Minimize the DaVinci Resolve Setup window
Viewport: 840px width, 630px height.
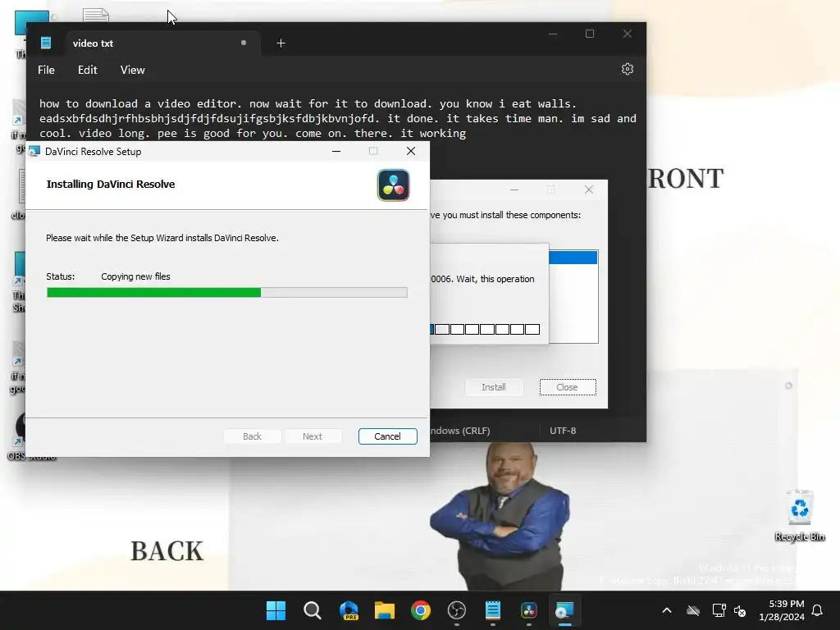click(336, 152)
